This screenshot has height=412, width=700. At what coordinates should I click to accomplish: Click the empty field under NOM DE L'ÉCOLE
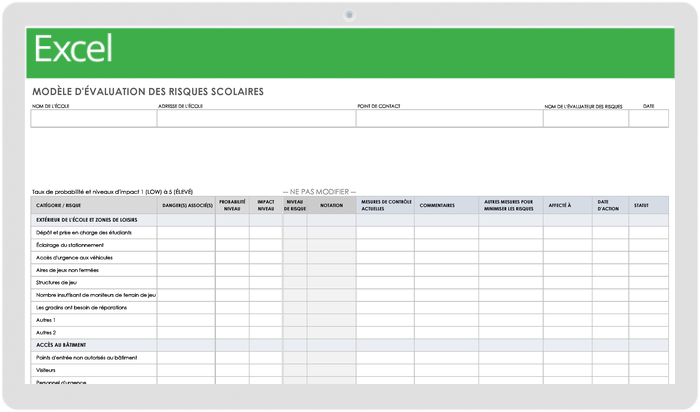[94, 118]
